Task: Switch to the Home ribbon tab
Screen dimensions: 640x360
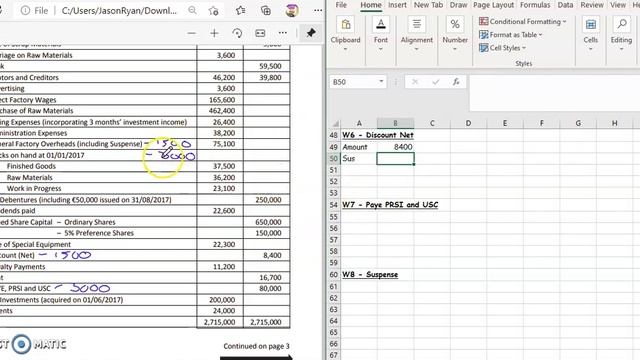Action: click(371, 5)
